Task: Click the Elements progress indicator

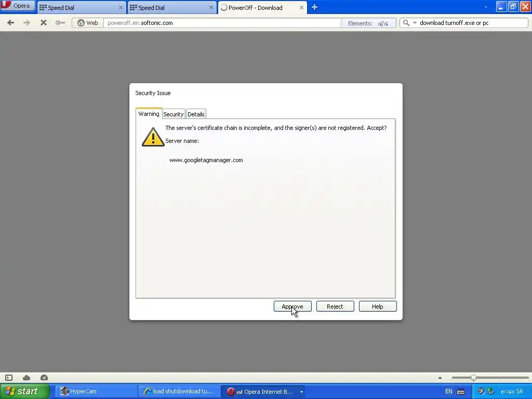Action: click(x=368, y=23)
